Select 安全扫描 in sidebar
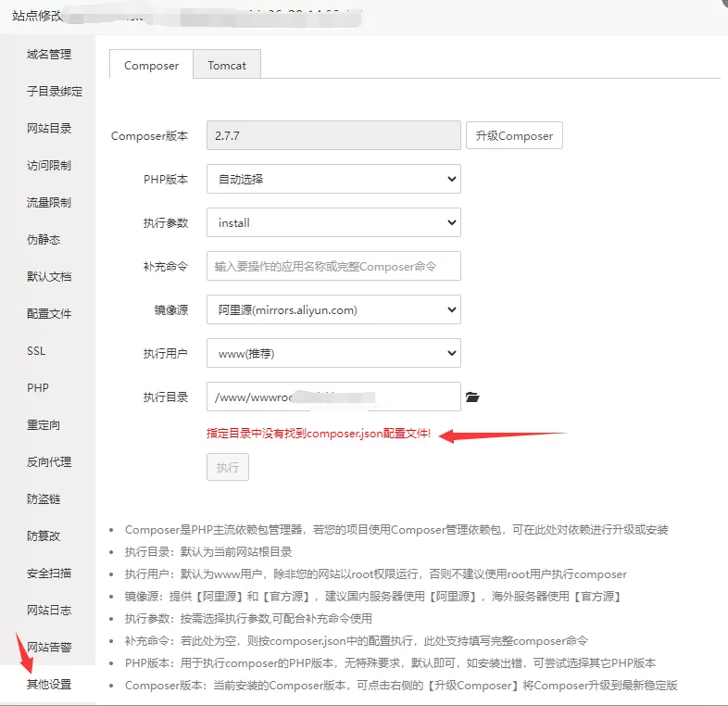 tap(49, 574)
